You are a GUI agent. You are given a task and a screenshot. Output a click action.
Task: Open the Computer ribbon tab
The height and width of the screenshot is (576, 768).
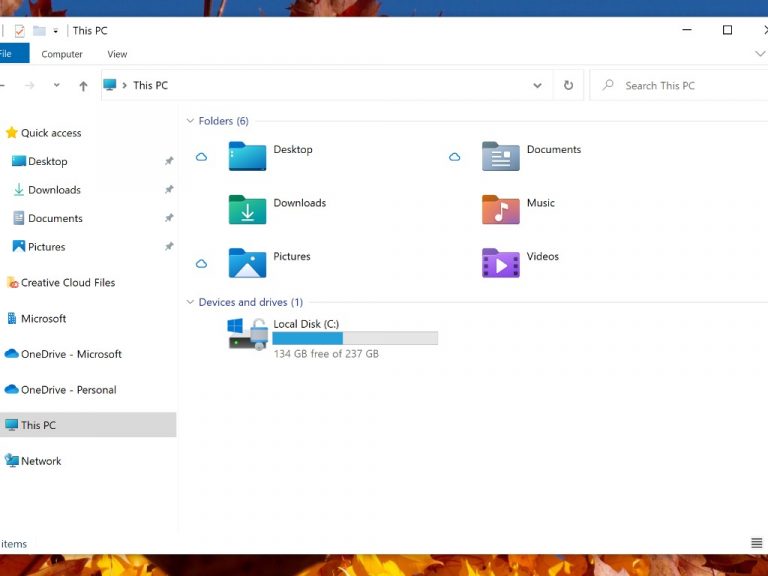62,54
